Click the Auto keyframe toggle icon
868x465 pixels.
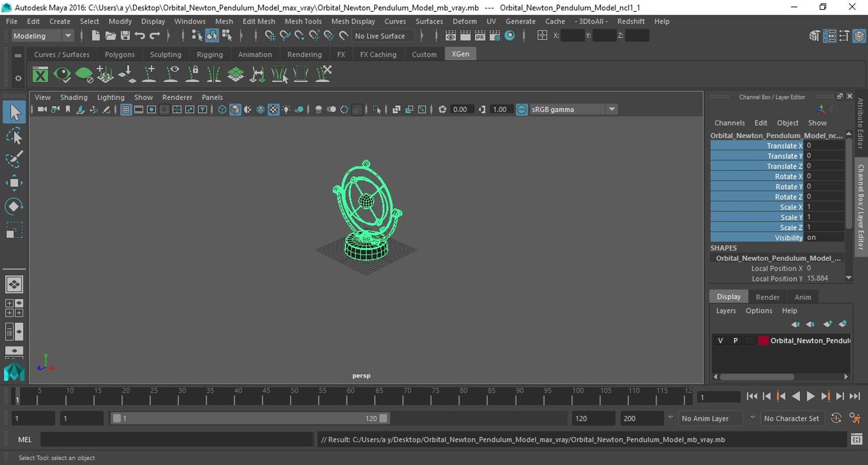[x=836, y=418]
